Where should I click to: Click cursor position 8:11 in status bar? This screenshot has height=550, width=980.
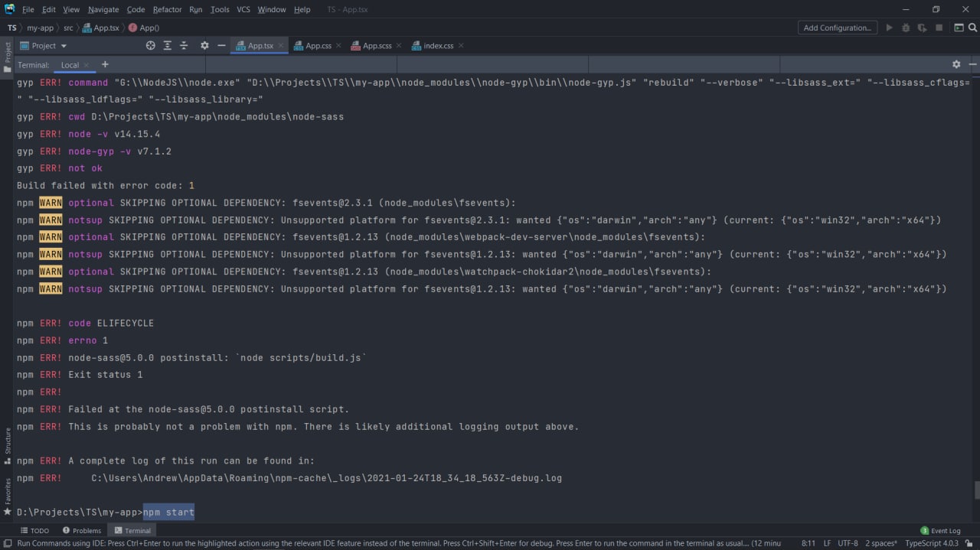coord(808,543)
